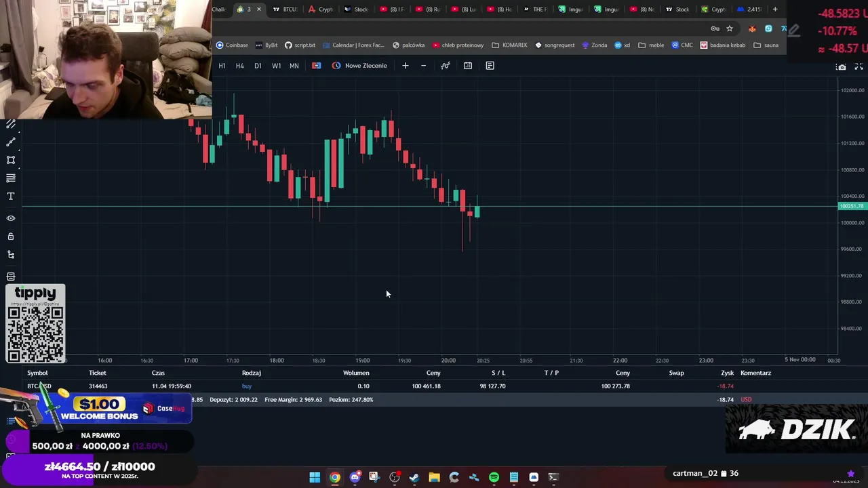Click the Symbol column header
Viewport: 868px width, 488px height.
coord(37,373)
